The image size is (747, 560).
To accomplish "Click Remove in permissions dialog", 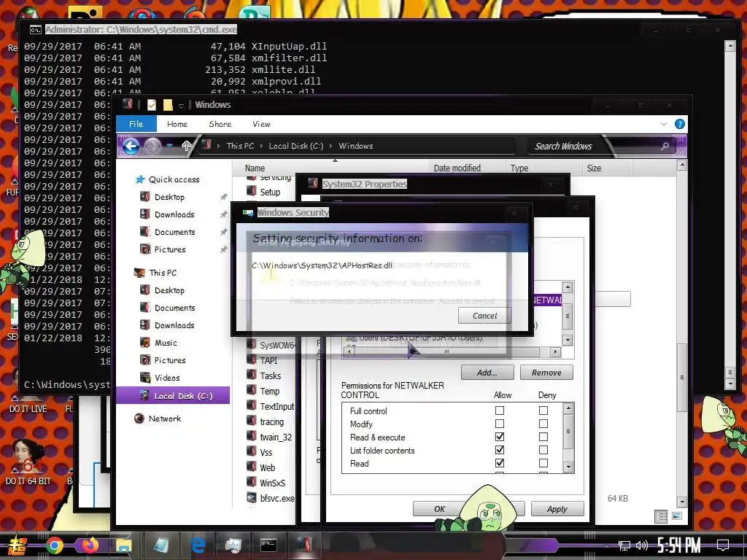I will click(x=546, y=373).
